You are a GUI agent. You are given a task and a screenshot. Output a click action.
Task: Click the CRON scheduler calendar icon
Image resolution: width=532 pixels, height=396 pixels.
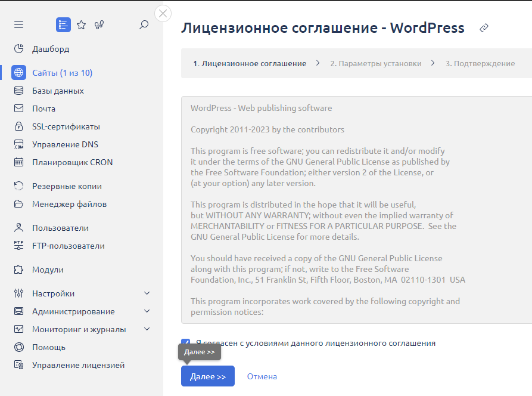18,162
